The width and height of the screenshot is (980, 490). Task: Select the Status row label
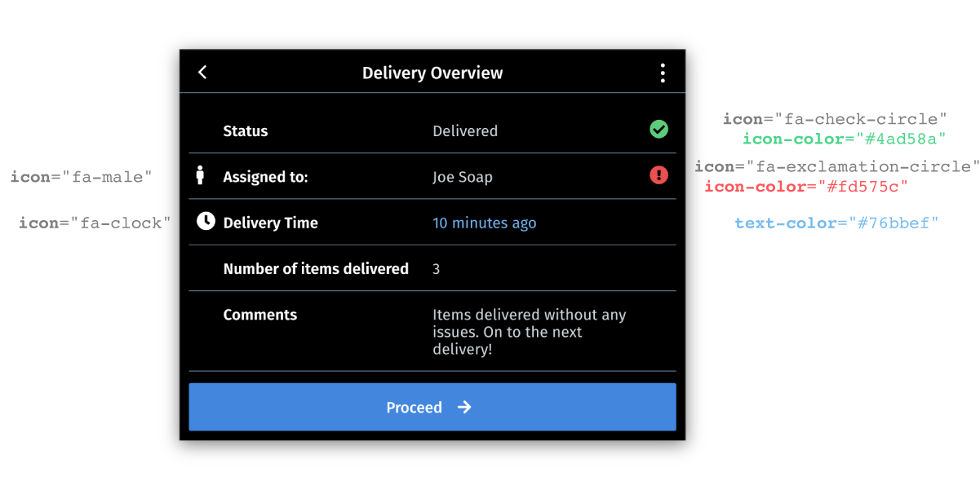tap(246, 130)
